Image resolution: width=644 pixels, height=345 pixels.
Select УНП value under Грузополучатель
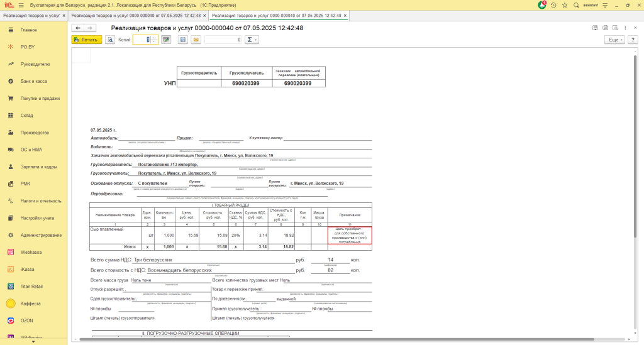246,84
